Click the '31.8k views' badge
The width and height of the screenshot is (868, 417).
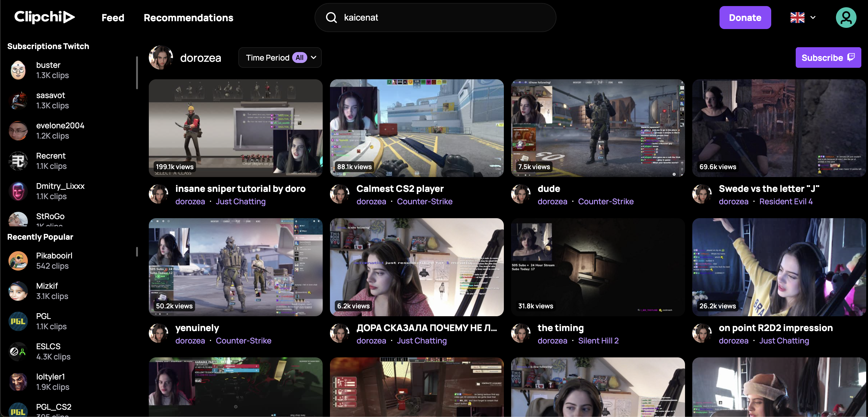535,306
